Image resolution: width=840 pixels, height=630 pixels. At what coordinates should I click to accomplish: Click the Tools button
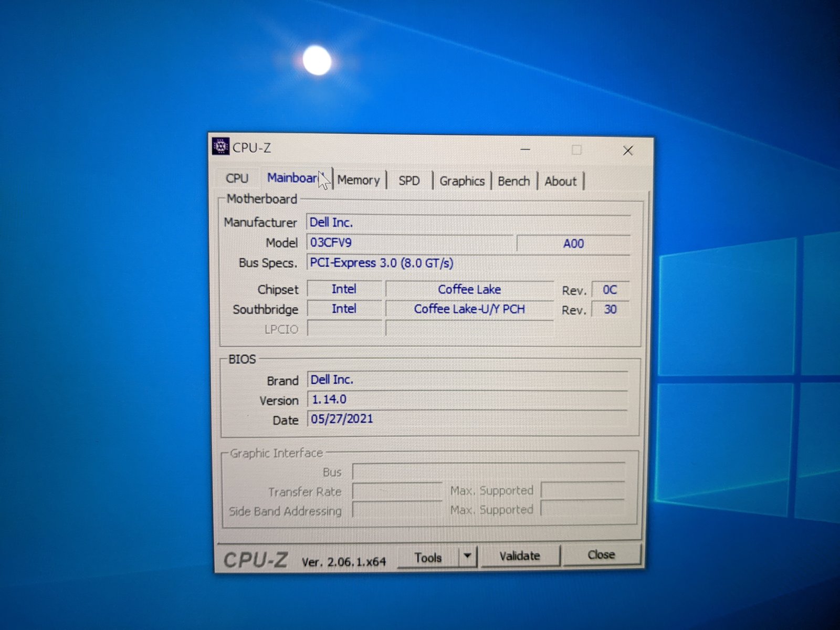point(428,558)
